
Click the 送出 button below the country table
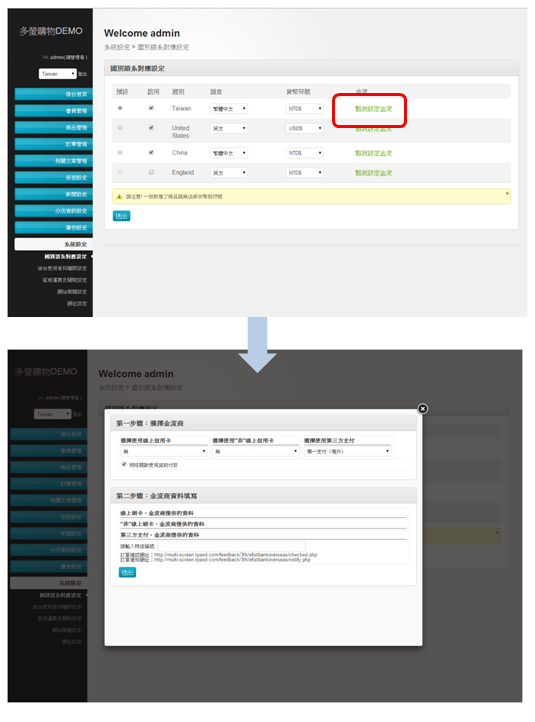(122, 215)
